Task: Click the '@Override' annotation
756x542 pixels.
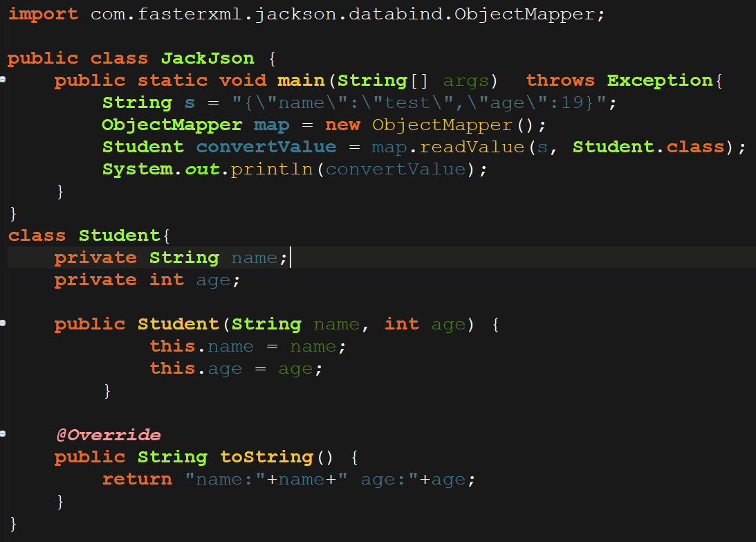Action: [x=108, y=435]
